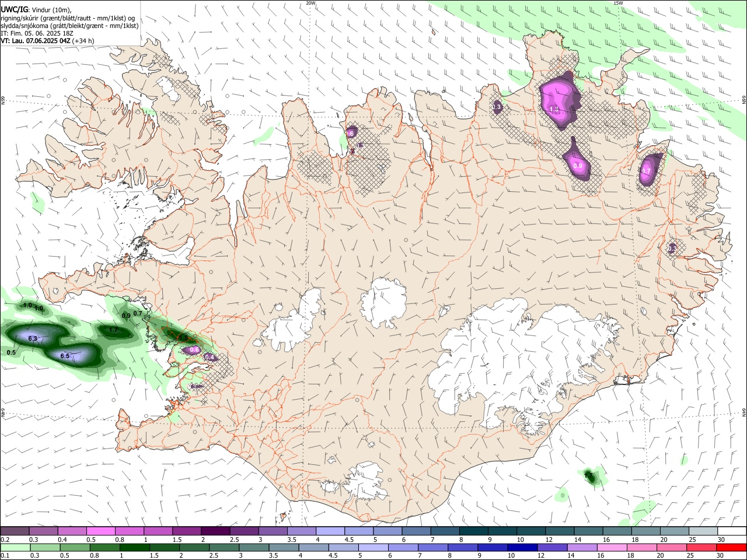This screenshot has width=747, height=560.
Task: Click the bright pink 0.5 snow legend swatch
Action: pyautogui.click(x=101, y=531)
